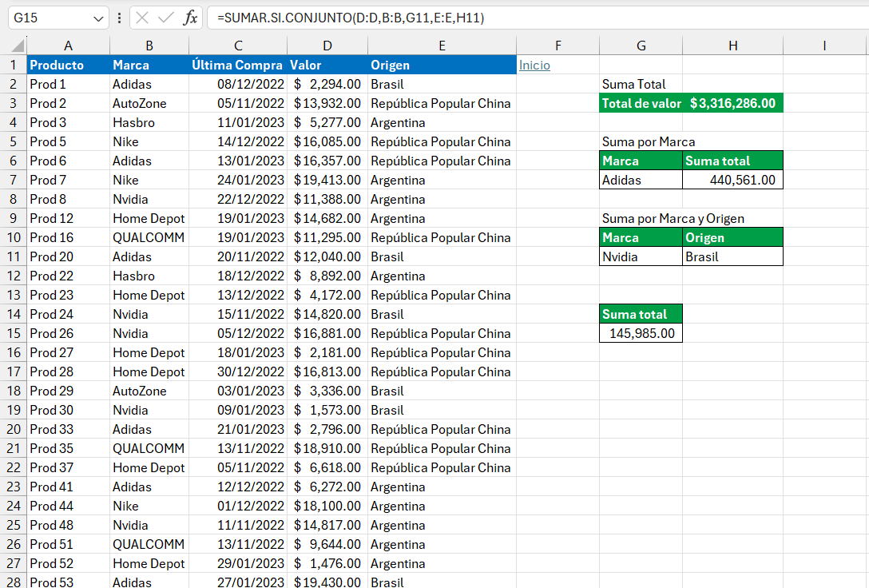The image size is (869, 588).
Task: Select column D header
Action: point(327,46)
